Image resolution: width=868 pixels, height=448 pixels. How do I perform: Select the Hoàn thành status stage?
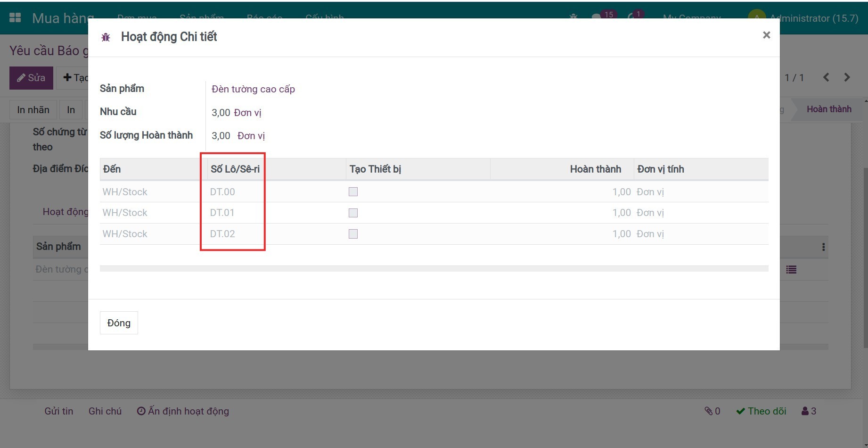tap(828, 109)
